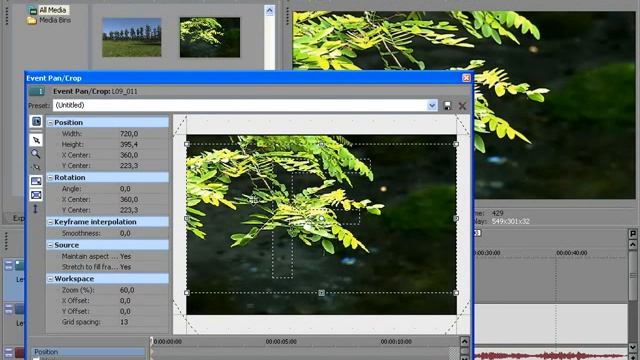Screen dimensions: 640x360
Task: Toggle the Enable Snapping tool icon
Action: click(x=36, y=167)
